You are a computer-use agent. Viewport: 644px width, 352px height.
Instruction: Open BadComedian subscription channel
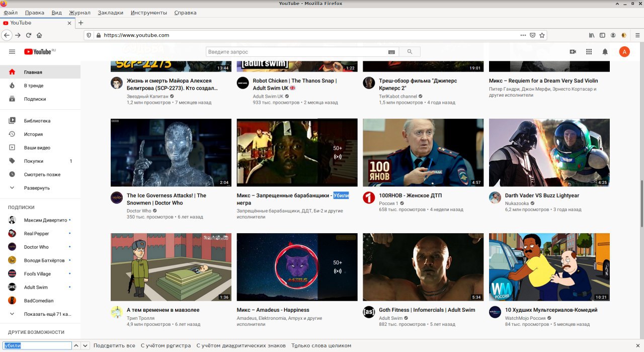40,301
